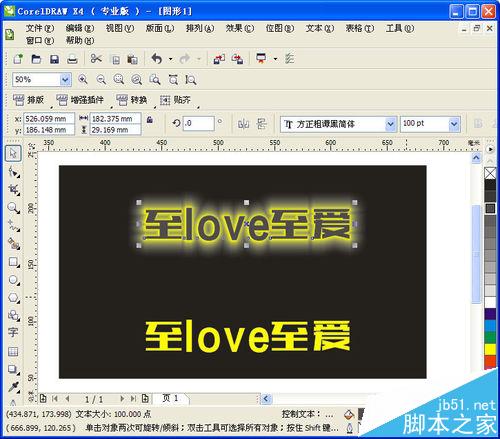Viewport: 500px width, 439px height.
Task: Select the Smart Fill tool in the toolbox
Action: pos(14,244)
